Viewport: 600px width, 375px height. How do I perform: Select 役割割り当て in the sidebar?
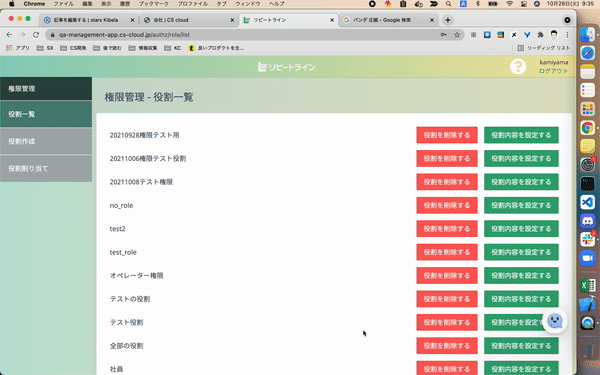46,168
